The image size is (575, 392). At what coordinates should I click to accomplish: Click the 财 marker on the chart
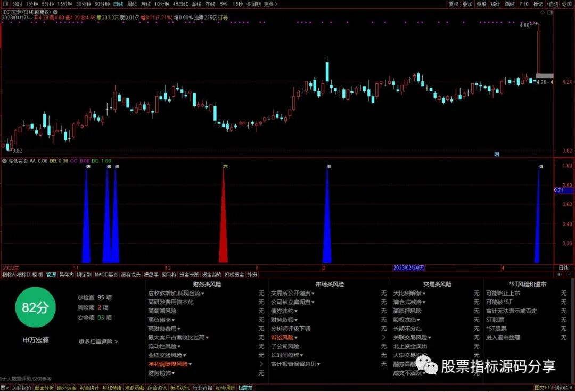tap(497, 155)
